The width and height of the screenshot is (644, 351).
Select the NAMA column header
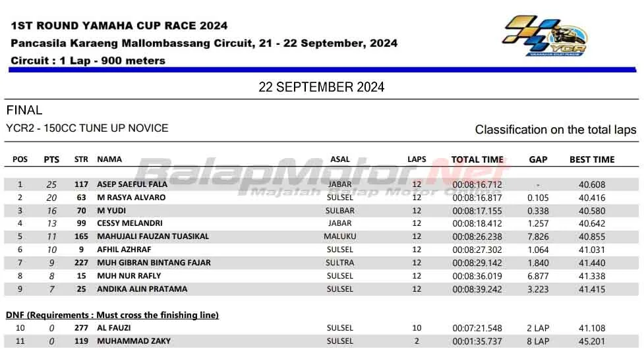(x=109, y=159)
